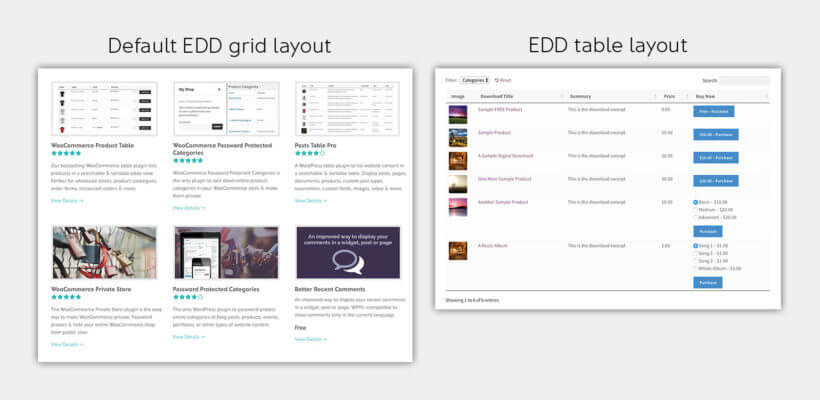Image resolution: width=820 pixels, height=400 pixels.
Task: View Details for Password Protected Categories
Action: point(189,337)
